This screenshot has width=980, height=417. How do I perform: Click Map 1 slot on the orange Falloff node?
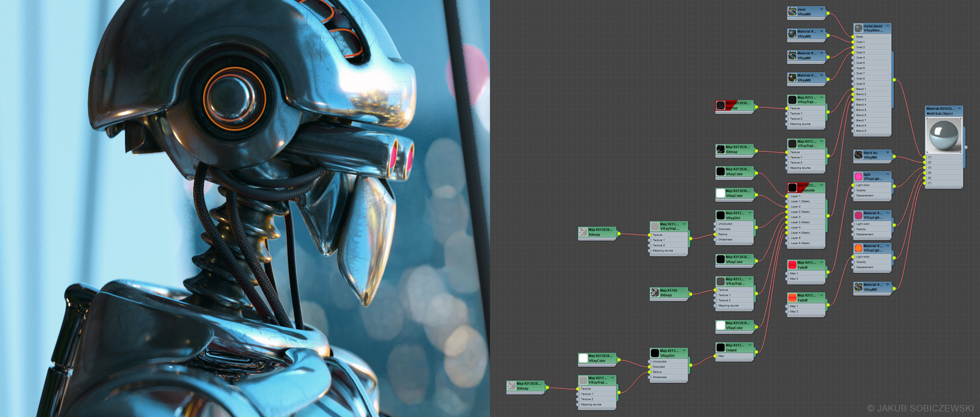[x=806, y=306]
